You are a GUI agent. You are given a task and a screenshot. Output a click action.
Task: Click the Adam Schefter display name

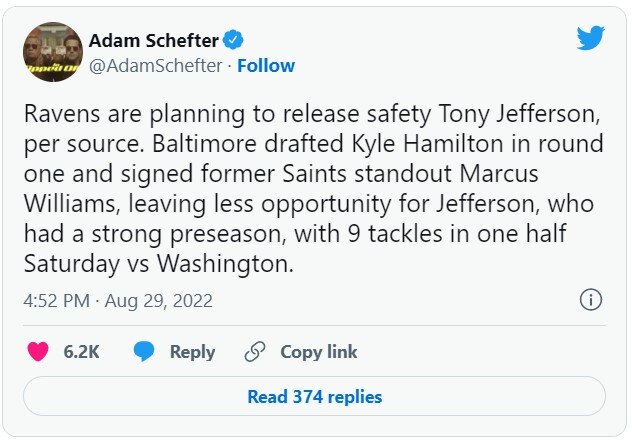pyautogui.click(x=153, y=41)
